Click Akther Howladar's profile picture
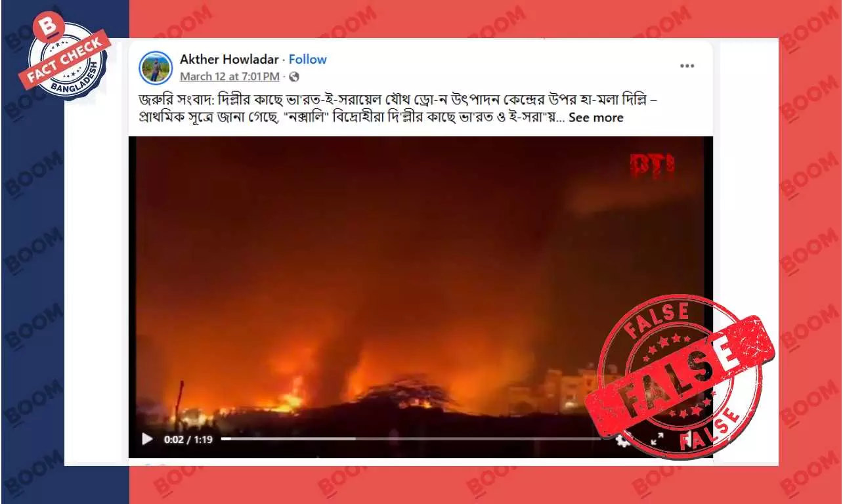 click(156, 67)
